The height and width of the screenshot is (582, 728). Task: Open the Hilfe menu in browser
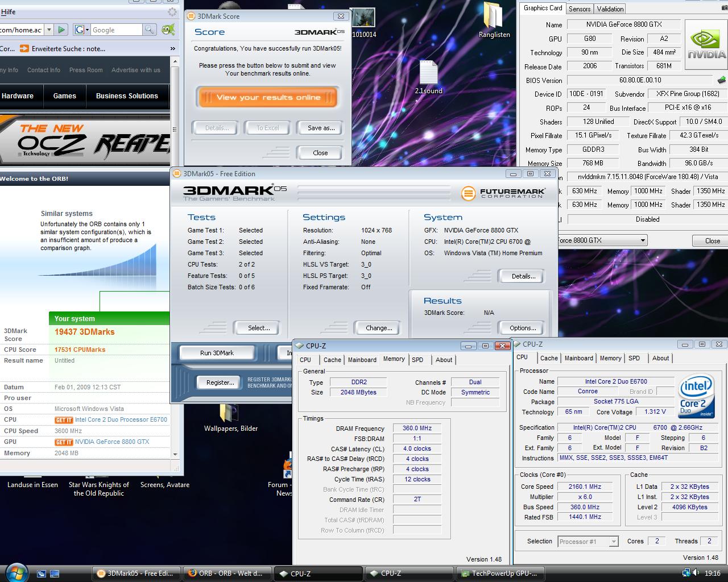[8, 11]
